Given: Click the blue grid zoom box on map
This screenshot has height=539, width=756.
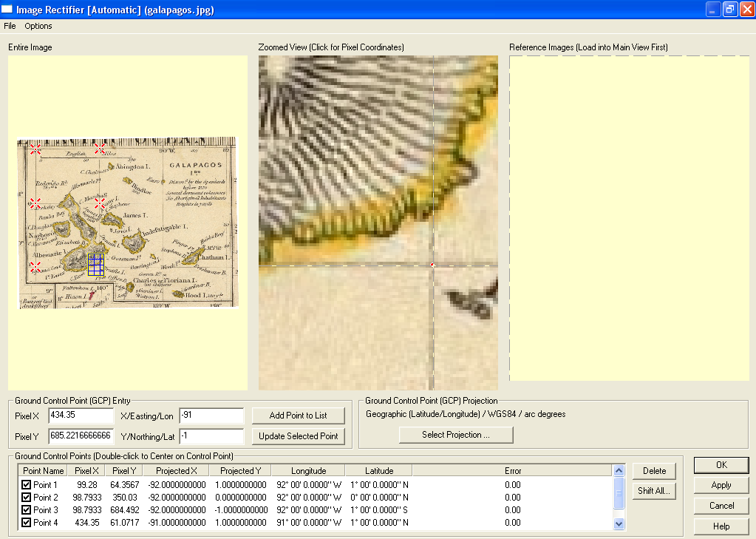Looking at the screenshot, I should [x=96, y=265].
